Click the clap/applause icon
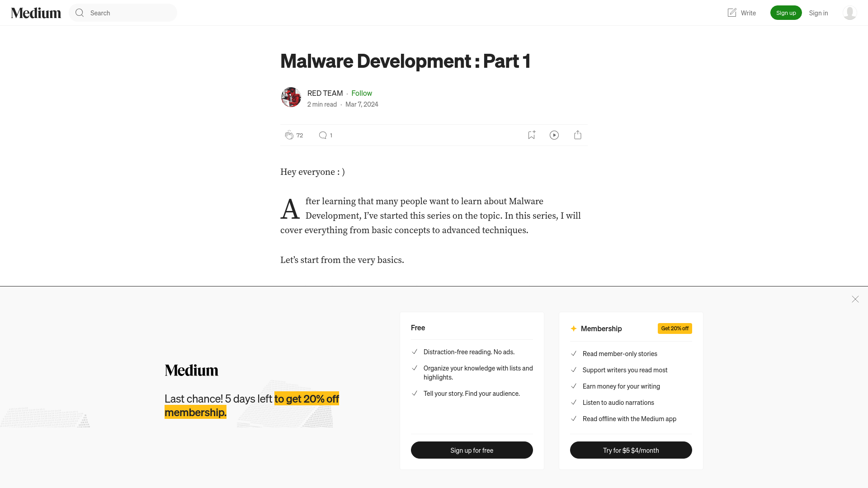Image resolution: width=868 pixels, height=488 pixels. (x=288, y=135)
